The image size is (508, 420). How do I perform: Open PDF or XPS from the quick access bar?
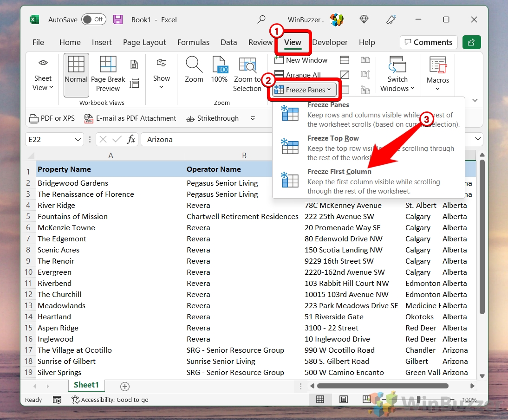52,118
